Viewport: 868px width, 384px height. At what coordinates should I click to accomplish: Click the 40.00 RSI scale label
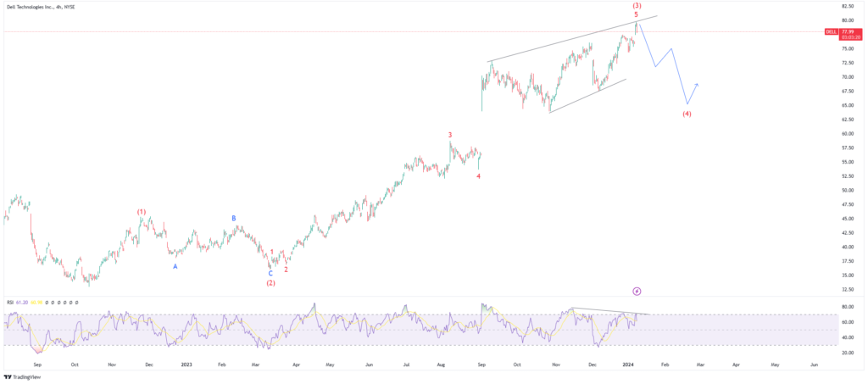847,337
